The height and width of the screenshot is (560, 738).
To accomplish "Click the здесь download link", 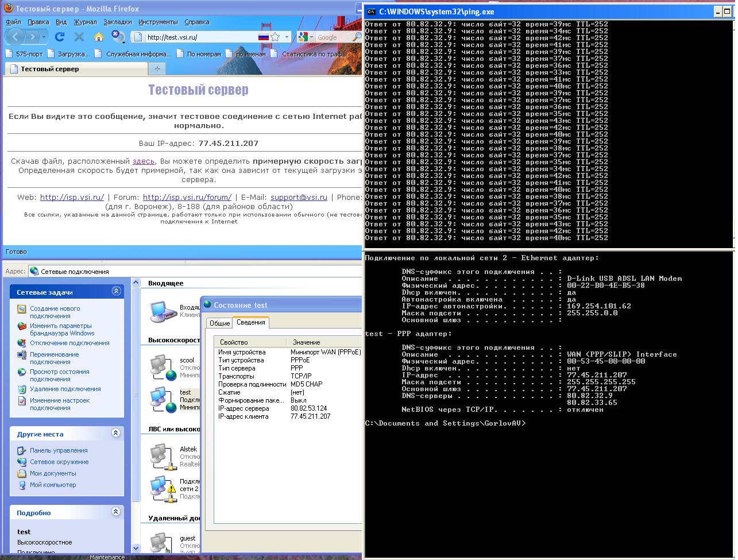I will [144, 161].
